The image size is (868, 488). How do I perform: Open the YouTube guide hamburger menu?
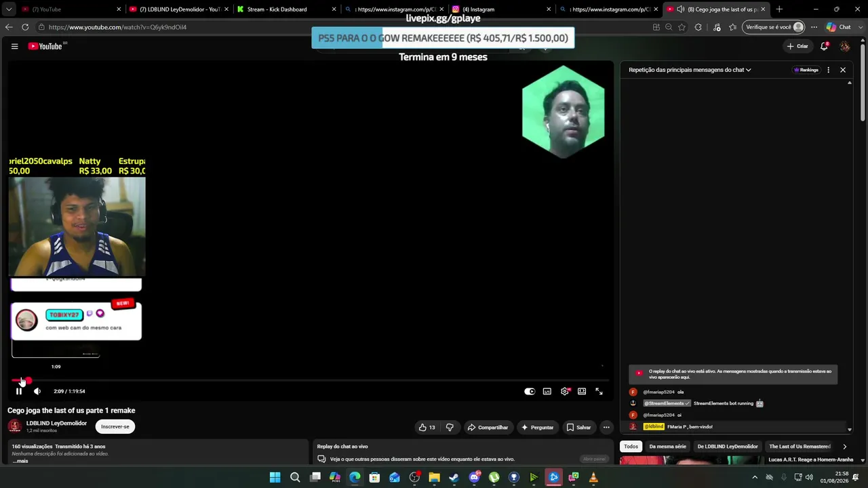click(x=14, y=46)
